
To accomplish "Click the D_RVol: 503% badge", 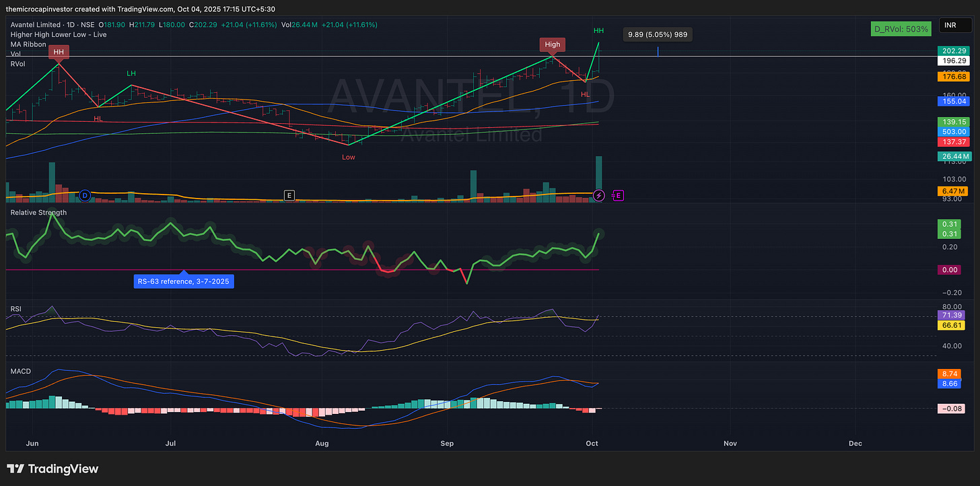I will pos(901,29).
